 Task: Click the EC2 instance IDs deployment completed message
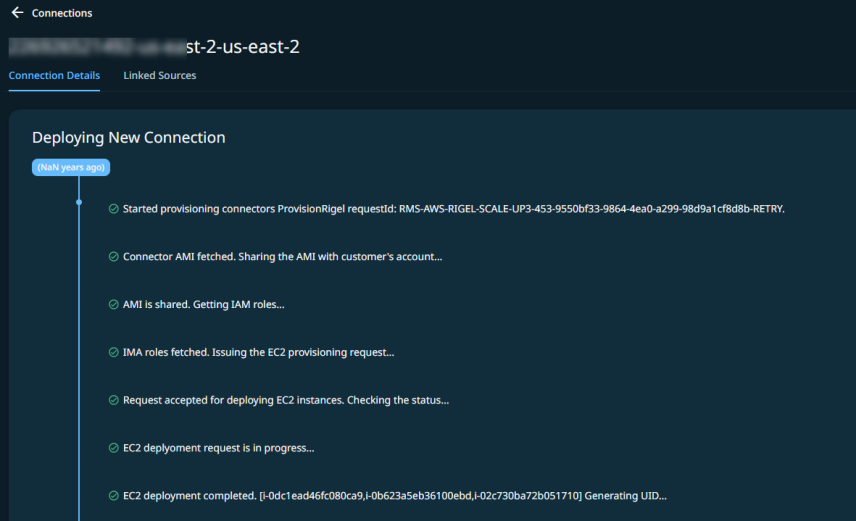[x=395, y=496]
